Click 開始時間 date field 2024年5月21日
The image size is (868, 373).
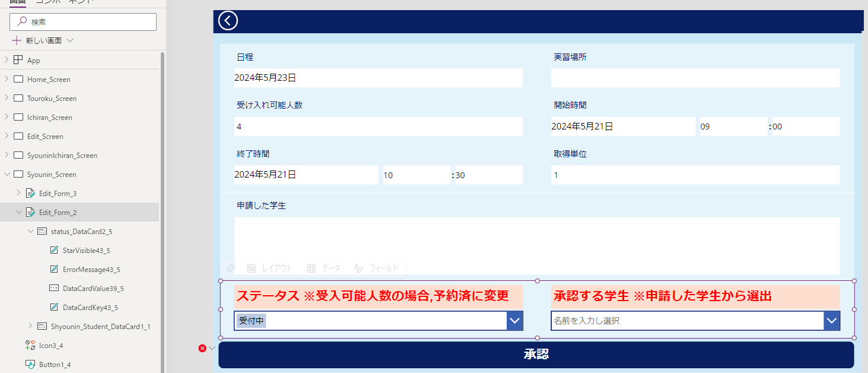pyautogui.click(x=623, y=127)
